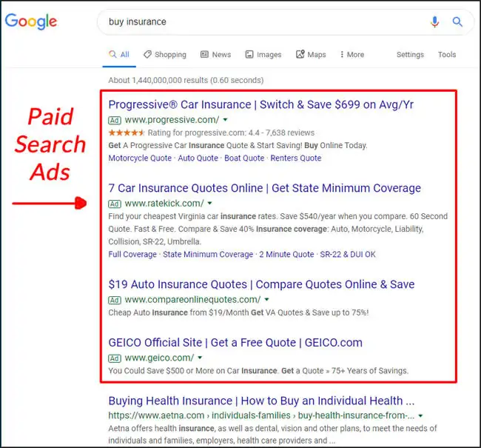Click 'Aetna offers health insurance' snippet text
The image size is (481, 448).
[273, 435]
